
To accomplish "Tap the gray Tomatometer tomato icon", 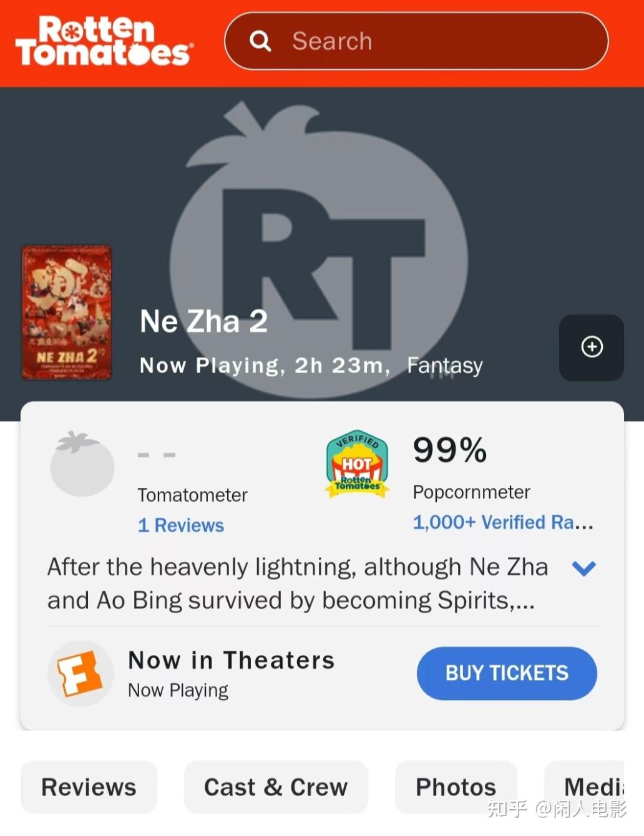I will (82, 463).
